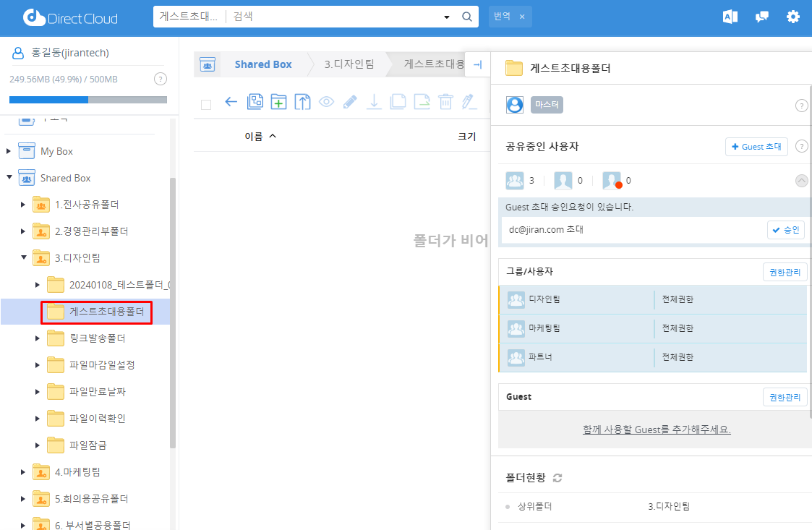
Task: Click the upload file icon
Action: [302, 102]
